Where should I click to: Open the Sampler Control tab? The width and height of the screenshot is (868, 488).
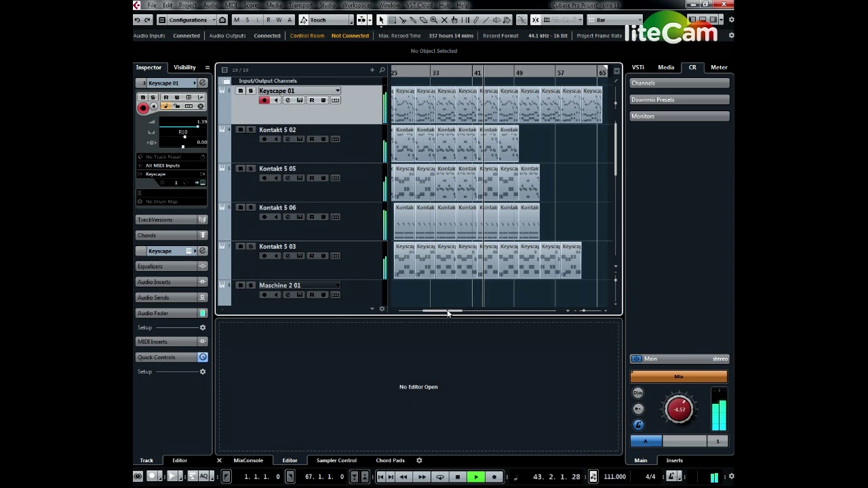(336, 460)
